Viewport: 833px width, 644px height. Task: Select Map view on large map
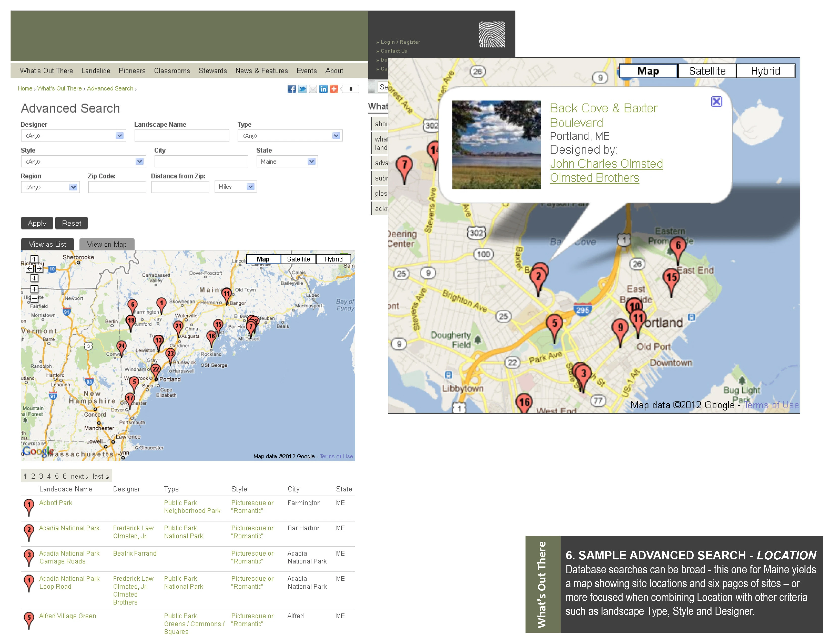tap(648, 71)
